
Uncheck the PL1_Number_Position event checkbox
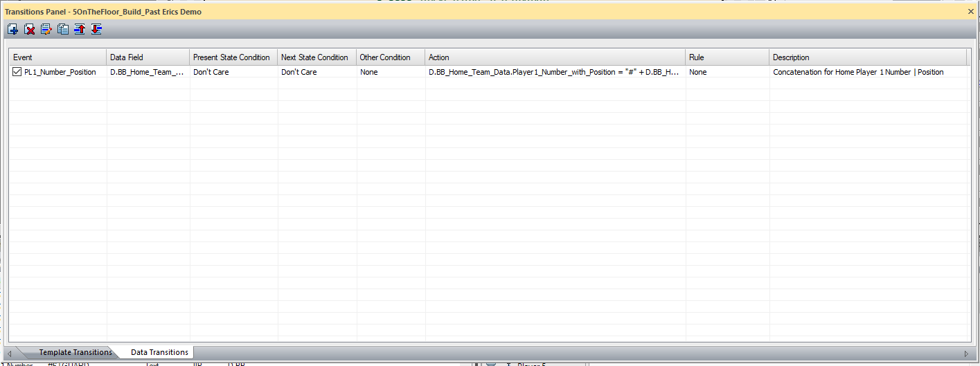pyautogui.click(x=17, y=72)
